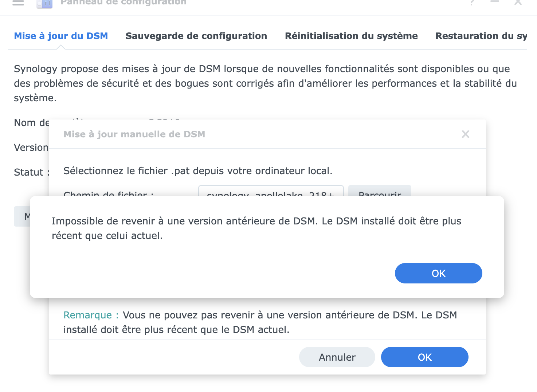Close the Mise à jour manuelle de DSM dialog
The image size is (537, 392).
pos(466,134)
